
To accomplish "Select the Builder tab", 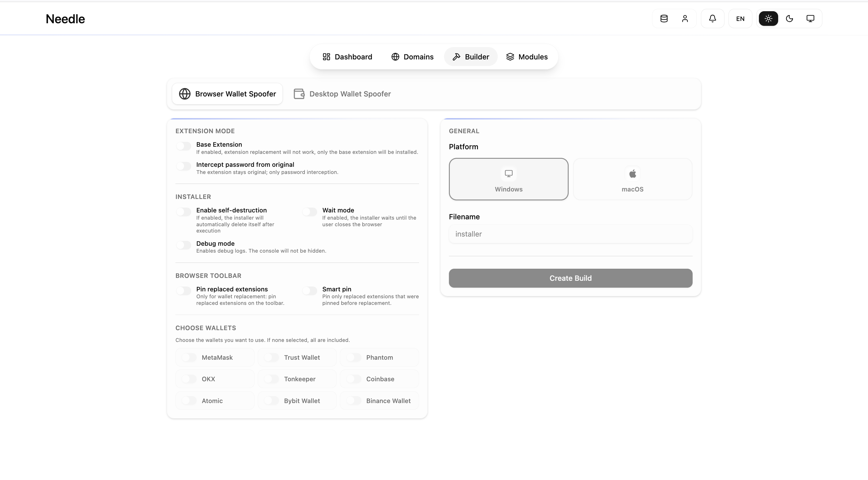I will 471,57.
